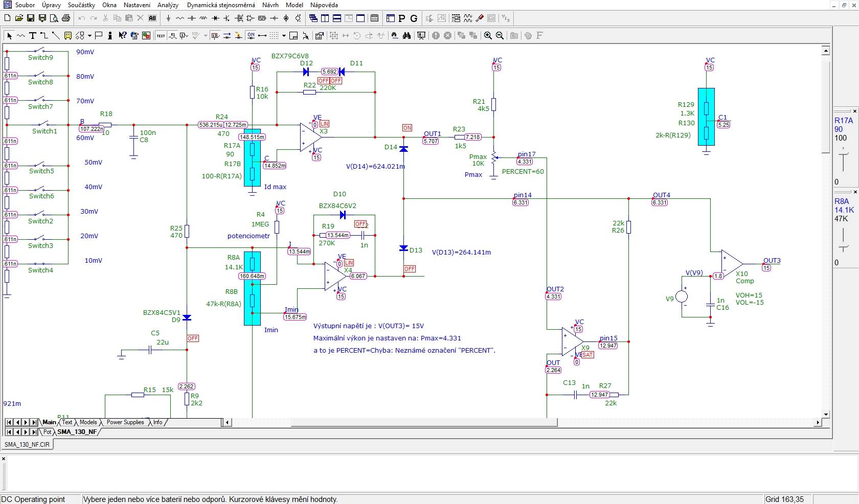Image resolution: width=859 pixels, height=504 pixels.
Task: Select the resistor component tool
Action: point(180,18)
